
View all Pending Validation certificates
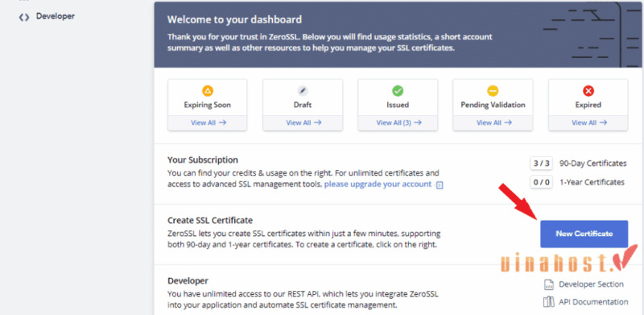pyautogui.click(x=493, y=122)
